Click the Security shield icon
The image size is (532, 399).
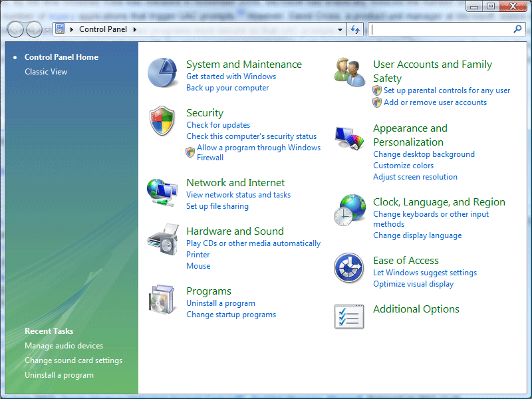click(162, 121)
